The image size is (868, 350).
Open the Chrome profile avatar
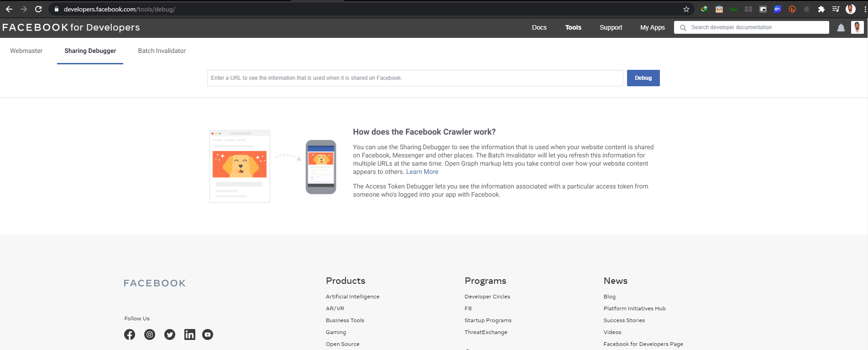(851, 9)
